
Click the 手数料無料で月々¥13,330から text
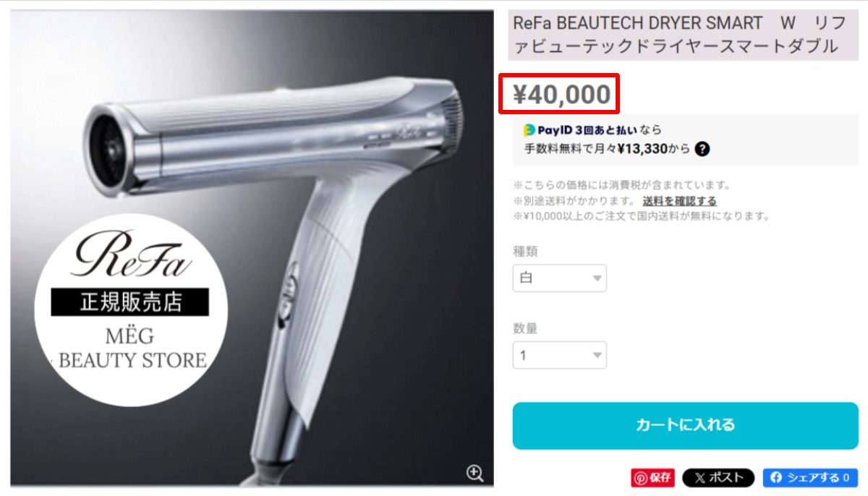tap(607, 150)
